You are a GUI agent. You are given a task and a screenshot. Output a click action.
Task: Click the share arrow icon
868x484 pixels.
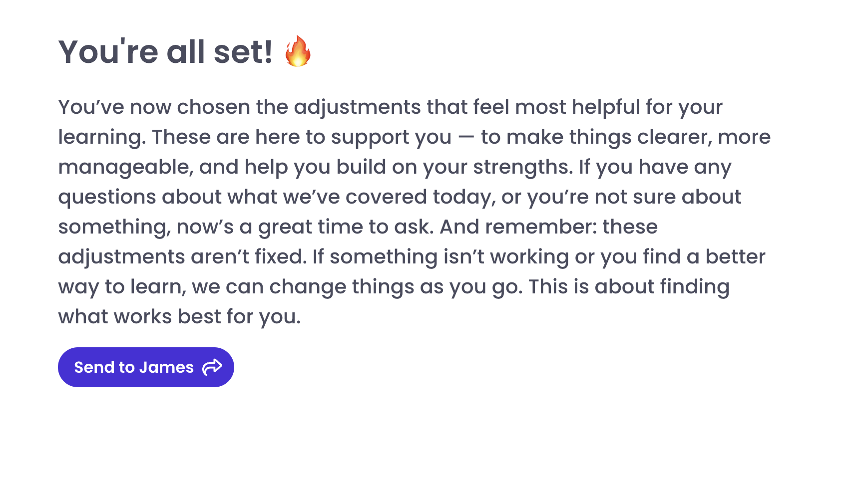212,367
